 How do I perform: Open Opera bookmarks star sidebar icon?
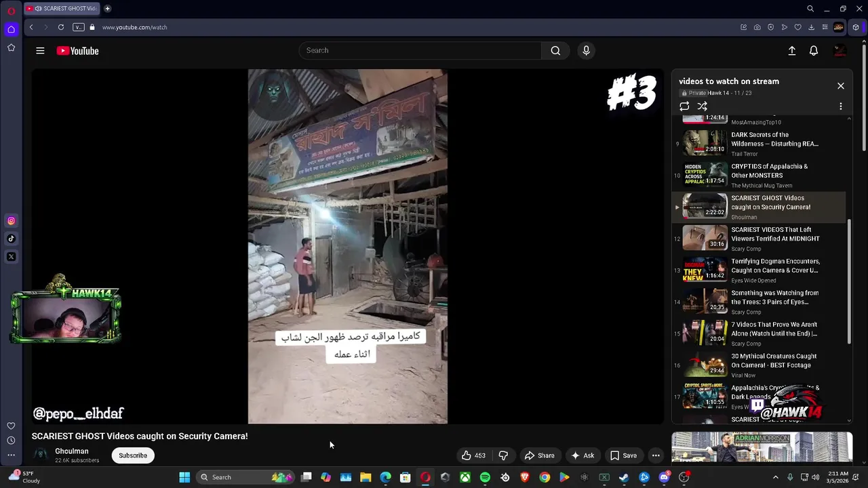pos(11,47)
